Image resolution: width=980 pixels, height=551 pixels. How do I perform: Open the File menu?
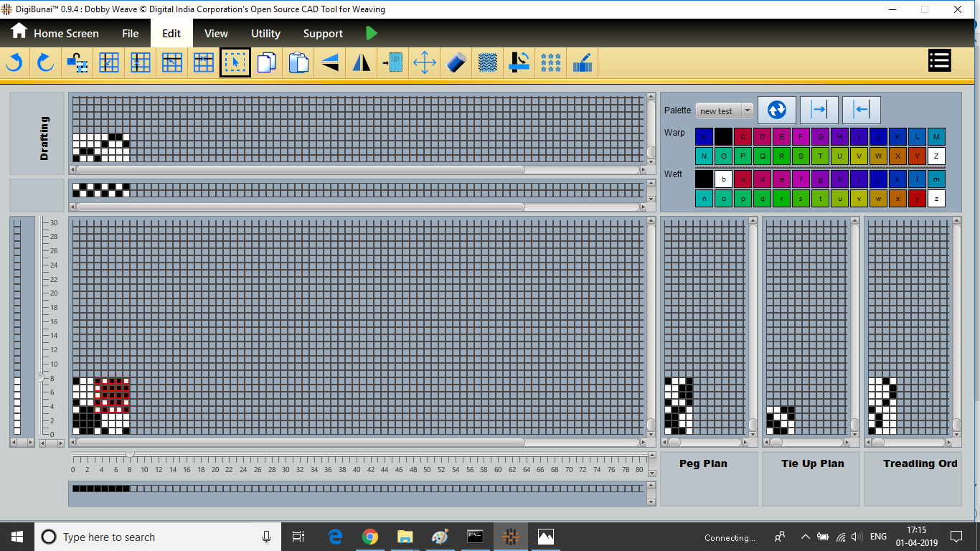coord(130,34)
